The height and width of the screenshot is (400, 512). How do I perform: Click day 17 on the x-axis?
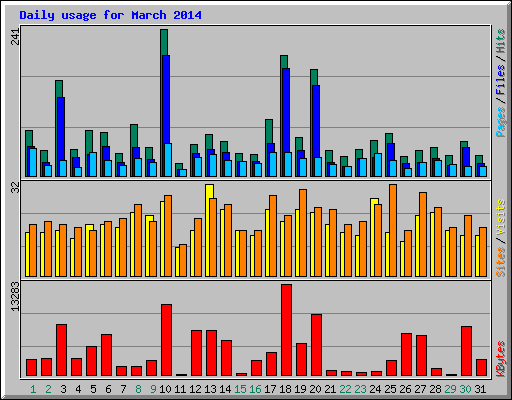tap(270, 389)
